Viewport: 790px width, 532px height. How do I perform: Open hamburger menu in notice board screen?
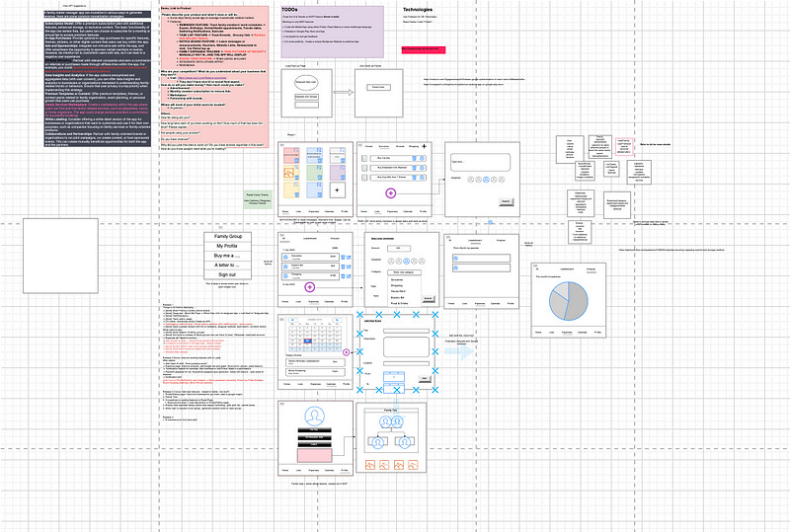[x=282, y=145]
